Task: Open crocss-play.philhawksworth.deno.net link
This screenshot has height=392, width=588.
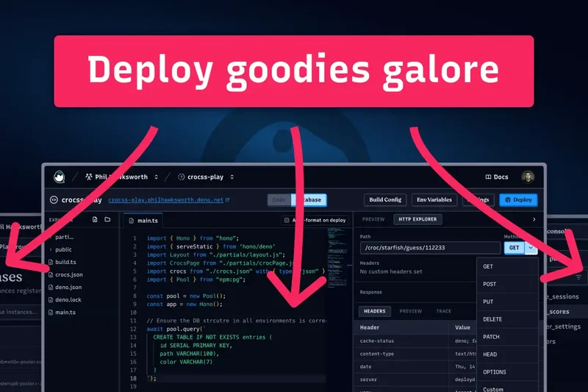Action: (x=166, y=200)
